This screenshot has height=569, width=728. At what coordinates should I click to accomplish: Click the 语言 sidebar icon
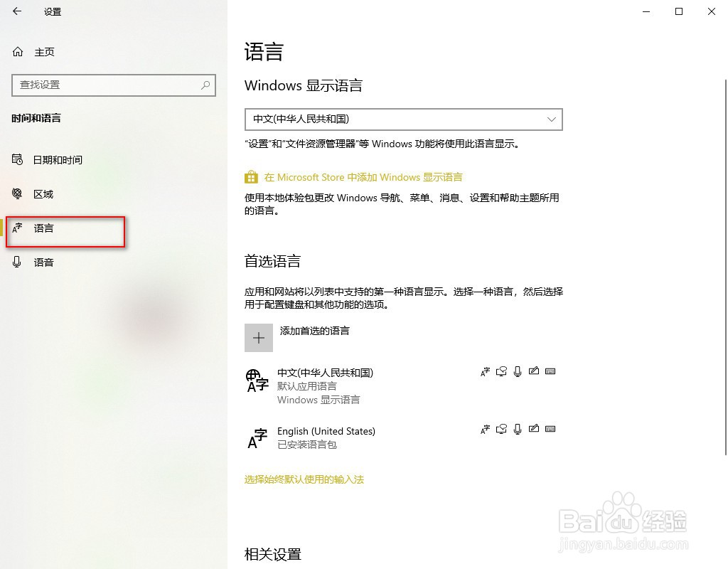click(17, 228)
